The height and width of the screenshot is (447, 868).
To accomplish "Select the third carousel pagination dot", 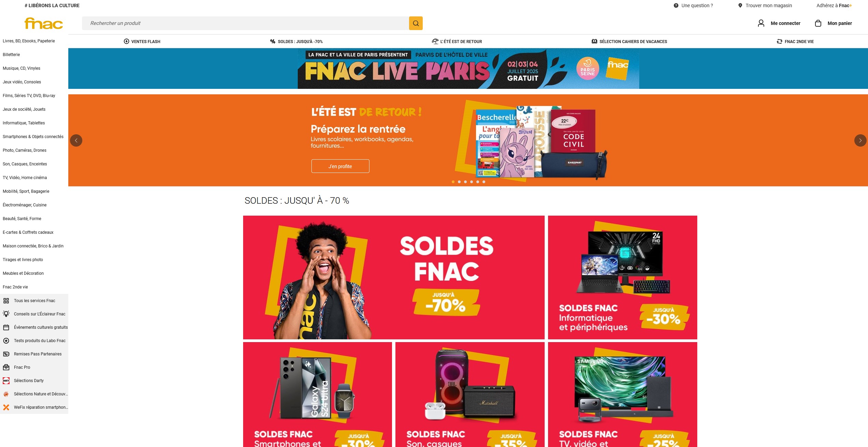I will point(465,182).
